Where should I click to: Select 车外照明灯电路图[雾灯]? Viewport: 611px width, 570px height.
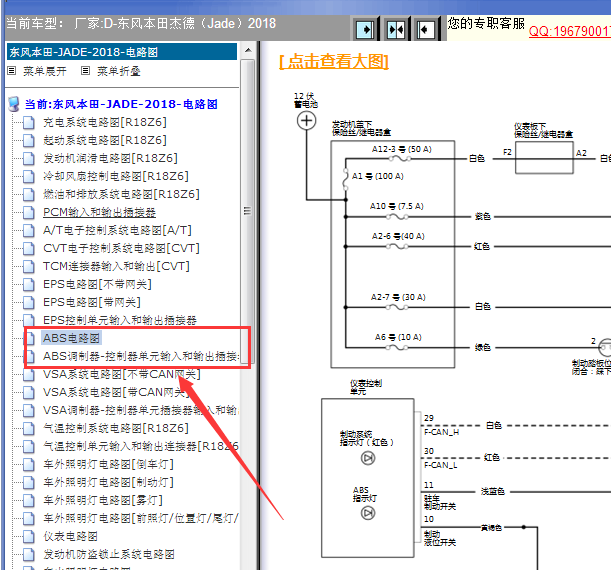[103, 500]
